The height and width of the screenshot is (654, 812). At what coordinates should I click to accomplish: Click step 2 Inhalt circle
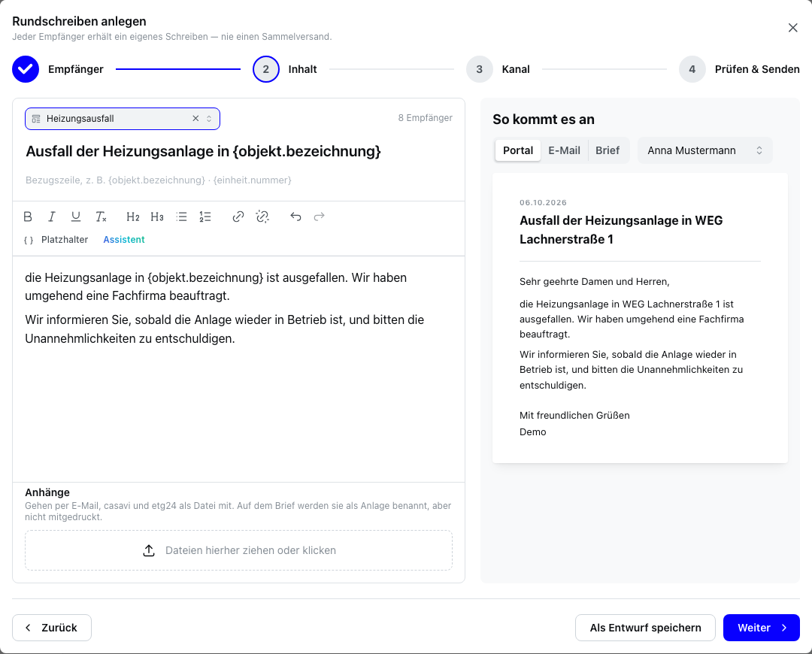pyautogui.click(x=266, y=69)
